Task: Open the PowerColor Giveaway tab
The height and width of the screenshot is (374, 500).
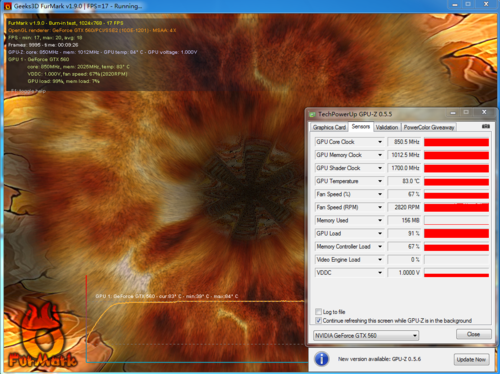Action: coord(429,127)
